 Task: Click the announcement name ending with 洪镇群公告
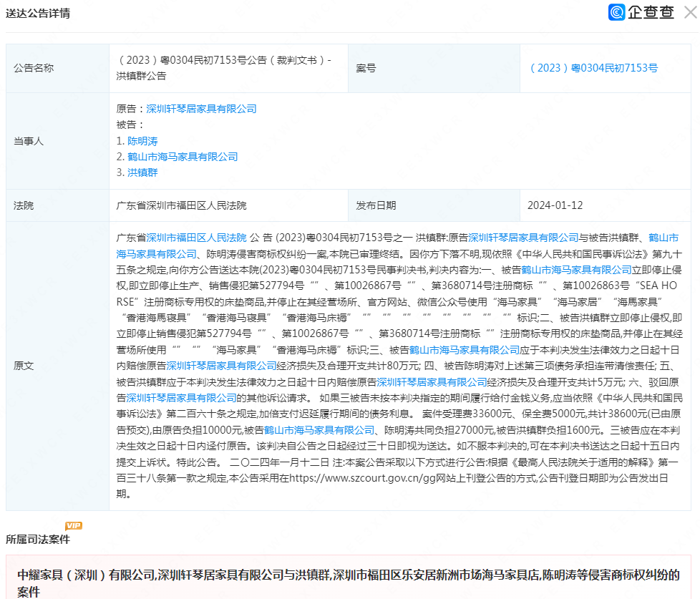coord(223,68)
